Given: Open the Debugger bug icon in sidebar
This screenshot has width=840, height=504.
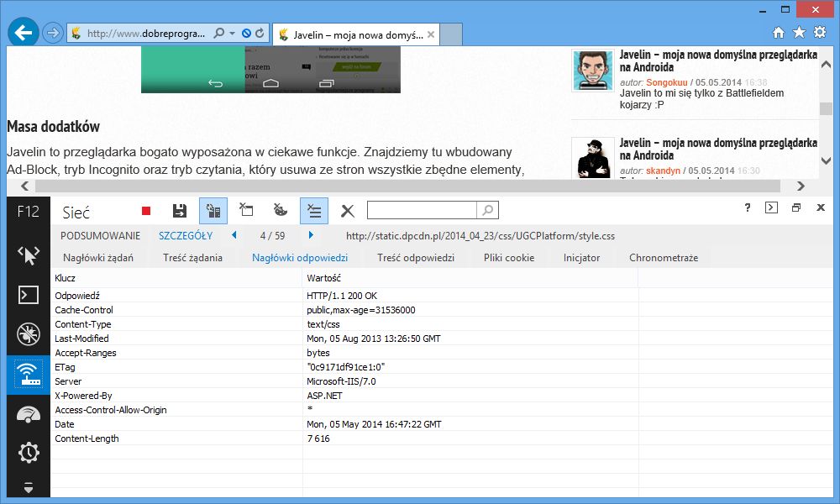Looking at the screenshot, I should click(29, 334).
